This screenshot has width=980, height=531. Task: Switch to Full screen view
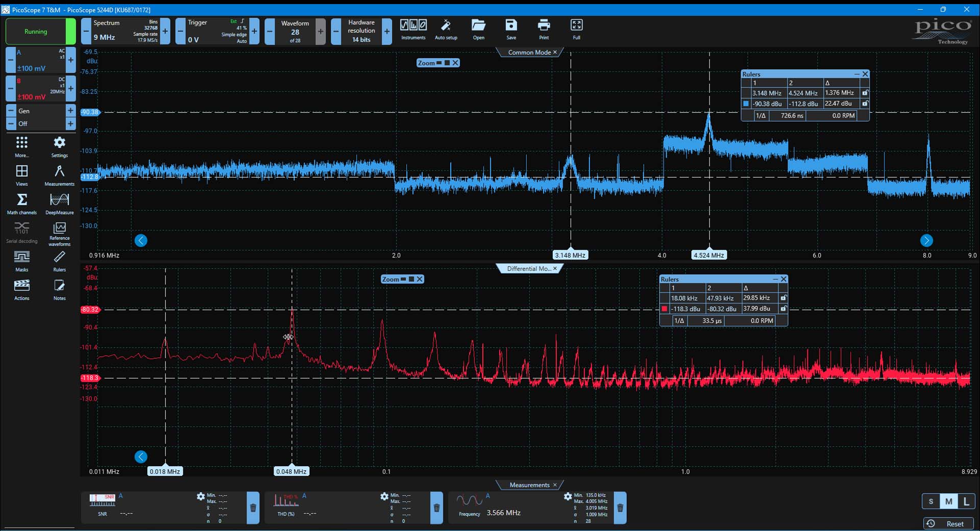576,30
